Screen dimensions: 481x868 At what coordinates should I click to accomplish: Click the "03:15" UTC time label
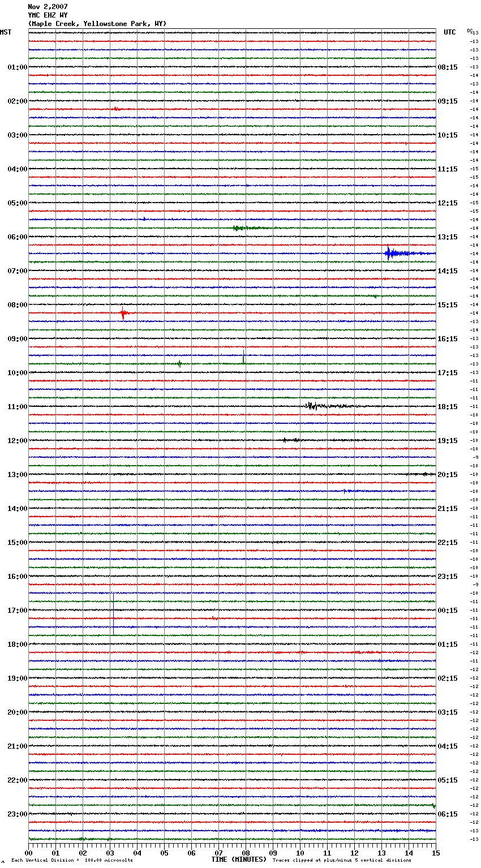click(x=448, y=712)
